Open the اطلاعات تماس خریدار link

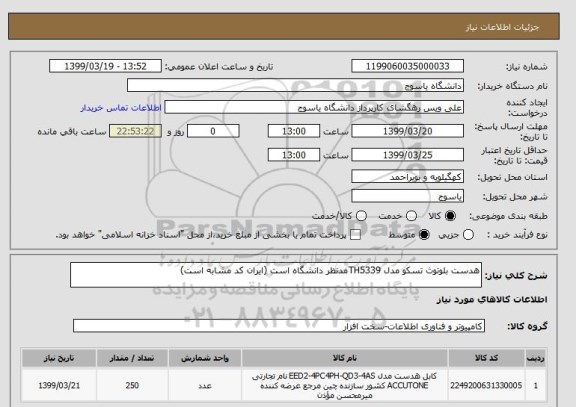121,108
